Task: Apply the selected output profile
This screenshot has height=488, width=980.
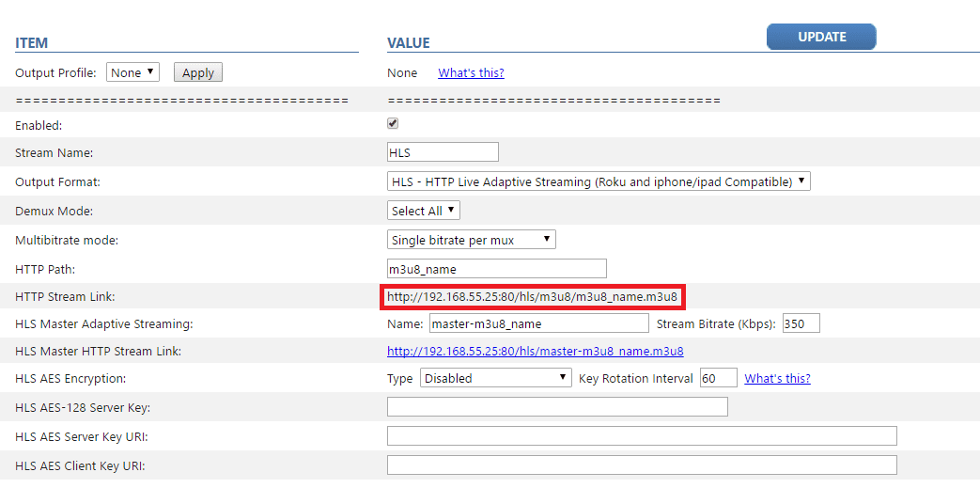Action: point(198,72)
